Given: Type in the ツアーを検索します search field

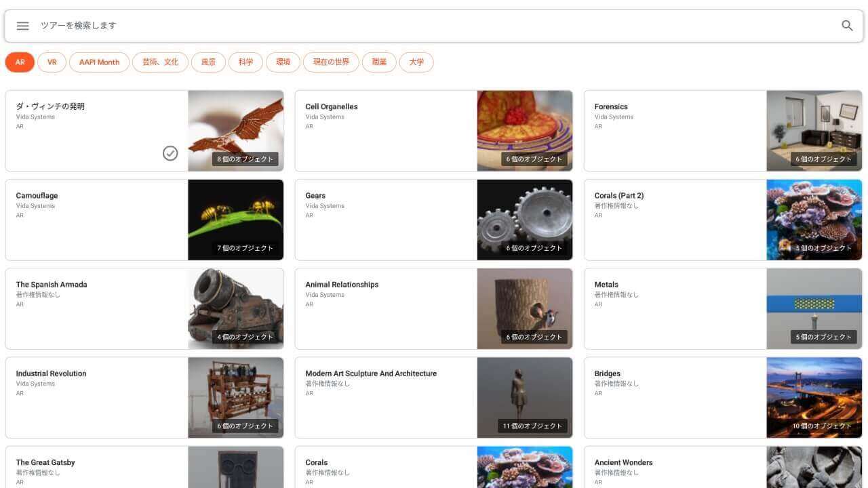Looking at the screenshot, I should [x=434, y=26].
